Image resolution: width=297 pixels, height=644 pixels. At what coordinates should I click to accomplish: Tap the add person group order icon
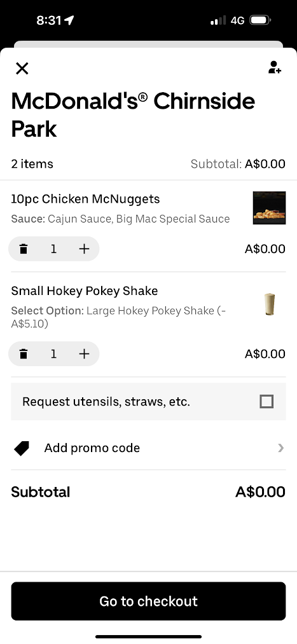click(274, 67)
